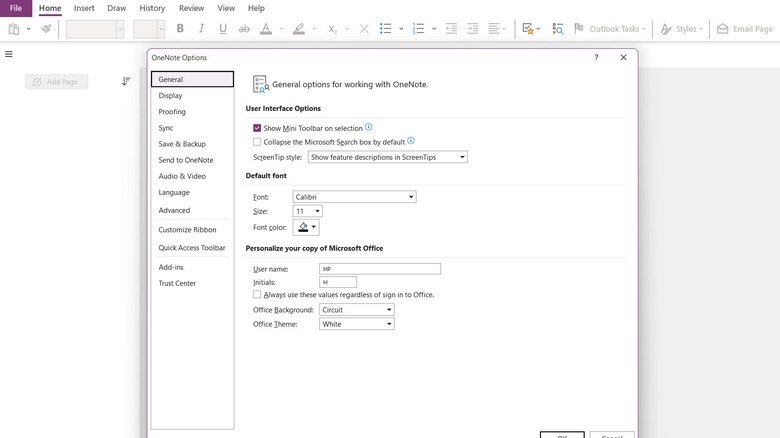Click info icon next to Show Mini Toolbar
Viewport: 780px width, 438px height.
click(x=369, y=128)
